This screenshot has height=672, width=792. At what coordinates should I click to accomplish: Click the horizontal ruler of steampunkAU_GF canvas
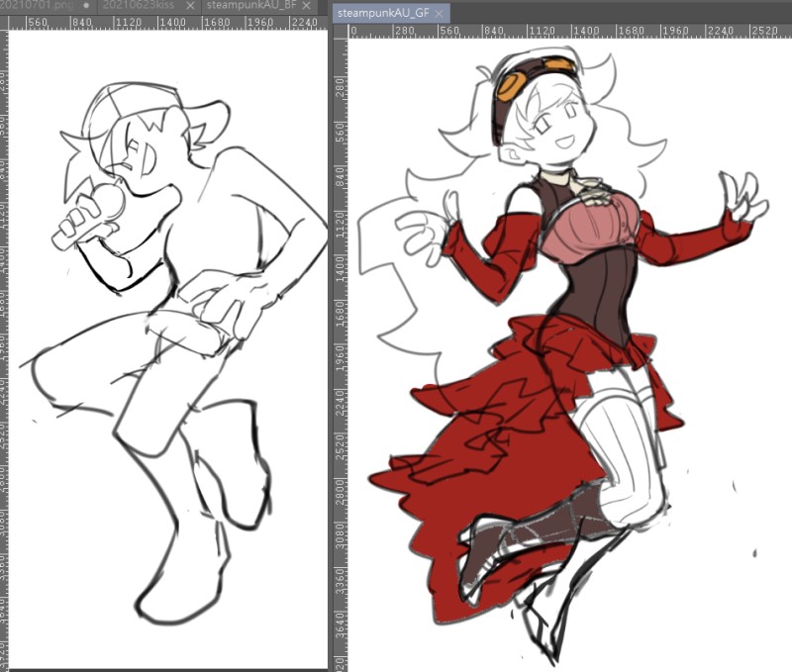pos(570,32)
